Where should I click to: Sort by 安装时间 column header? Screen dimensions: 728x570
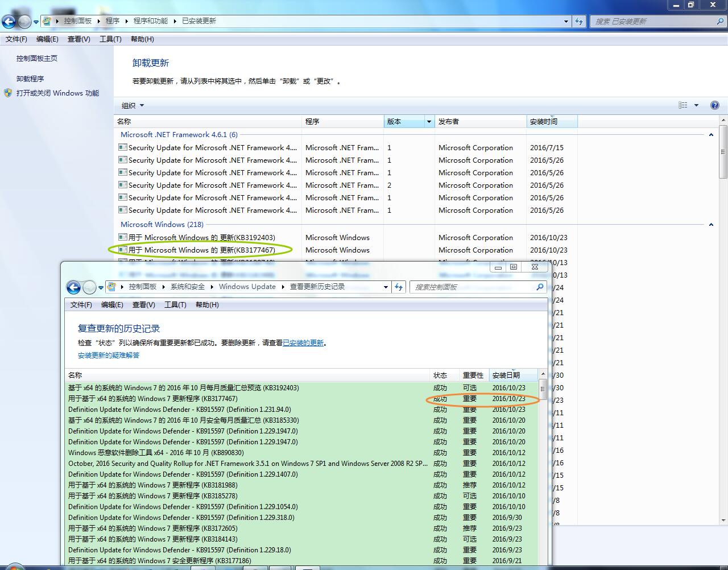(x=552, y=122)
